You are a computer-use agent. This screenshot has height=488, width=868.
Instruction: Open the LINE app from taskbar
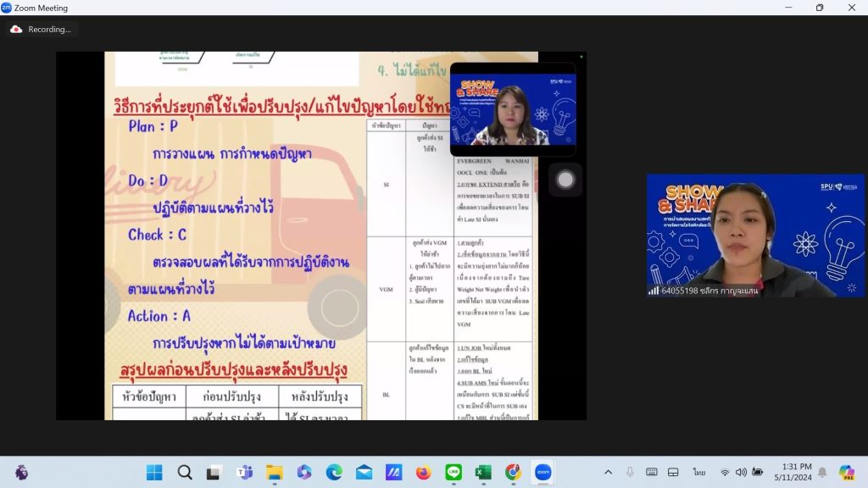click(x=453, y=473)
